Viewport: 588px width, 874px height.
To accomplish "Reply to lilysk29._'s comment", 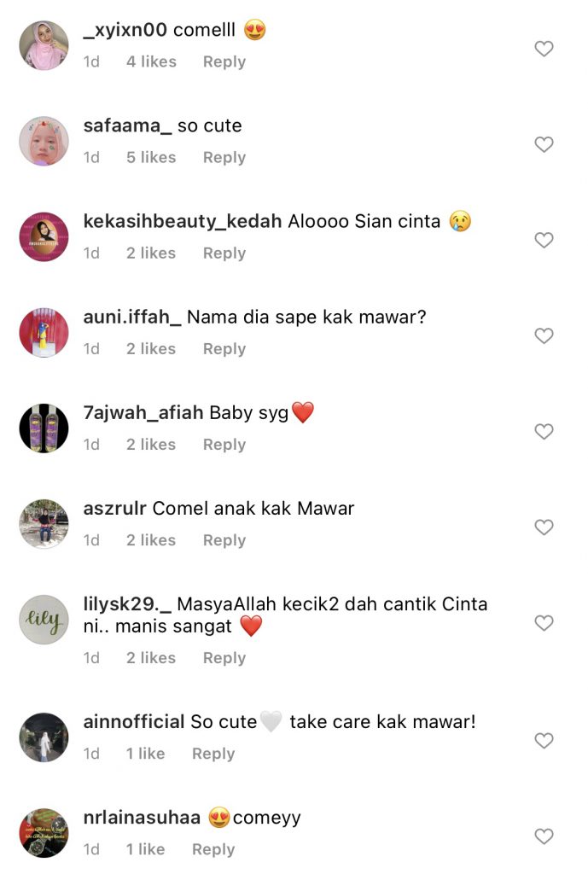I will click(224, 658).
